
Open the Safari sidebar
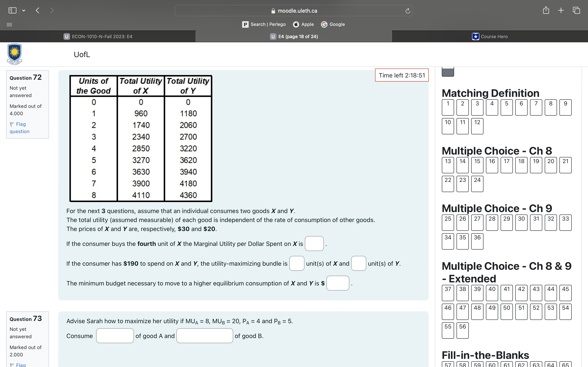[x=12, y=10]
